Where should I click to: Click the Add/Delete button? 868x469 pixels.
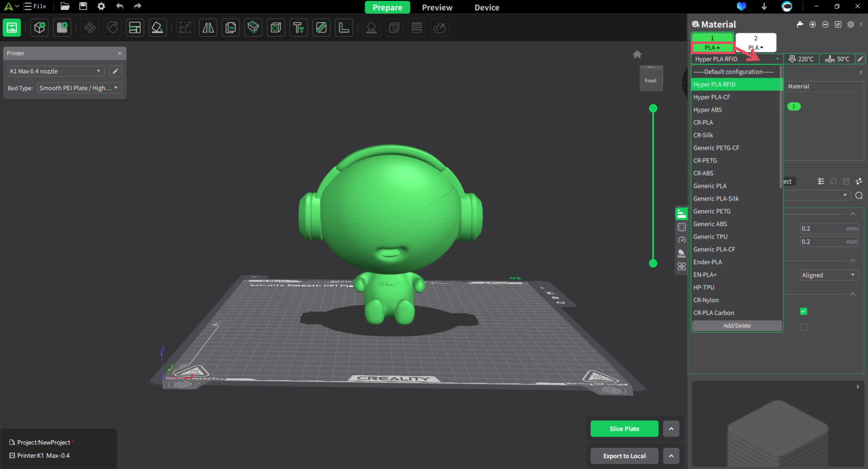click(737, 326)
